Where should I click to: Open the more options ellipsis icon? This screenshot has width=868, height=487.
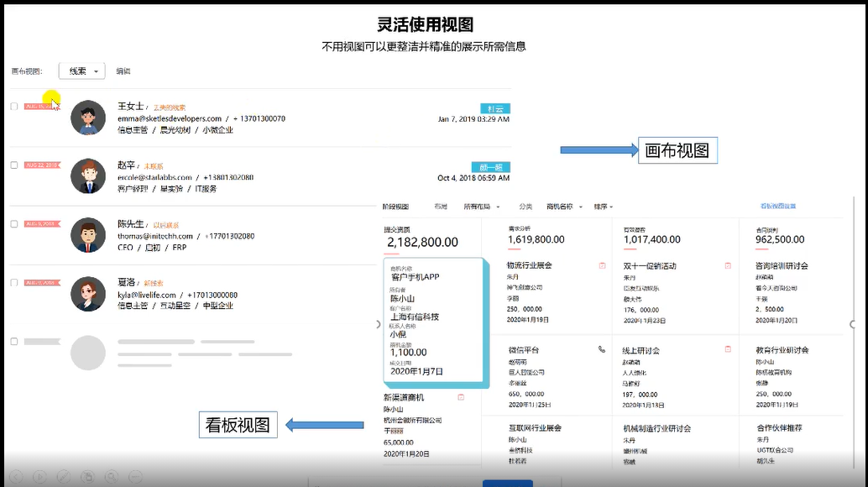click(x=134, y=476)
